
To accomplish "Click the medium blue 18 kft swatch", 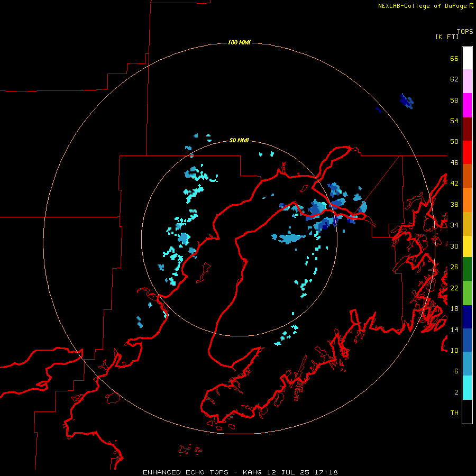I will [x=467, y=341].
